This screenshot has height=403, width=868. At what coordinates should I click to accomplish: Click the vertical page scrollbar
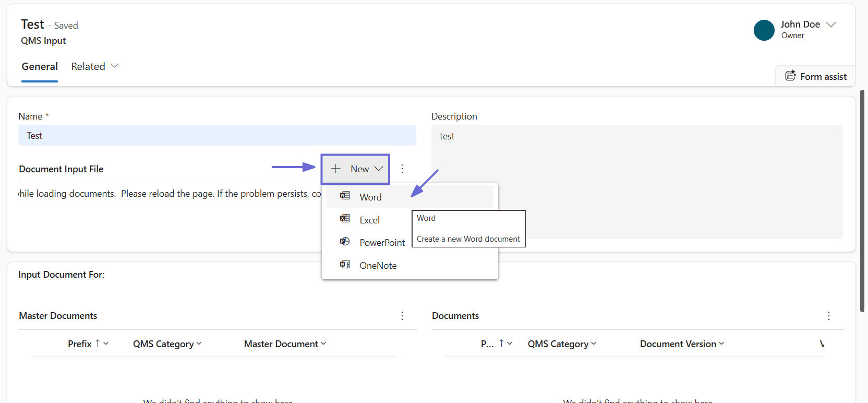click(862, 201)
